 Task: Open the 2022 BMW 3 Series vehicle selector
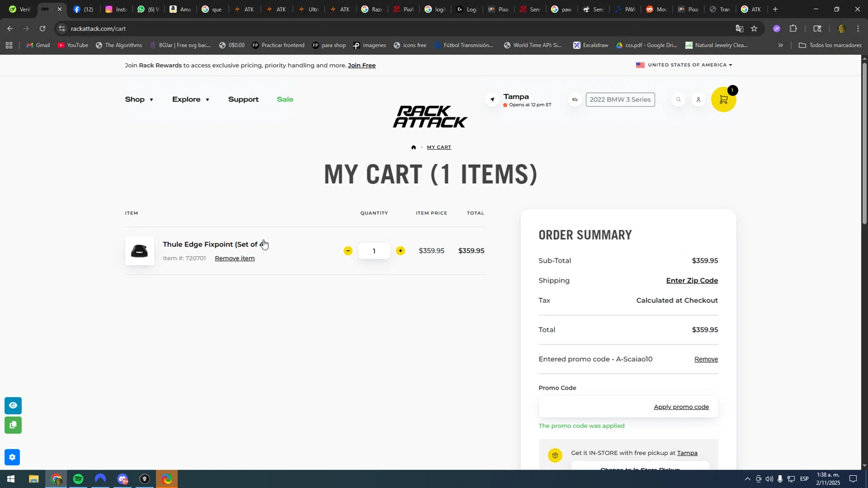pyautogui.click(x=620, y=99)
